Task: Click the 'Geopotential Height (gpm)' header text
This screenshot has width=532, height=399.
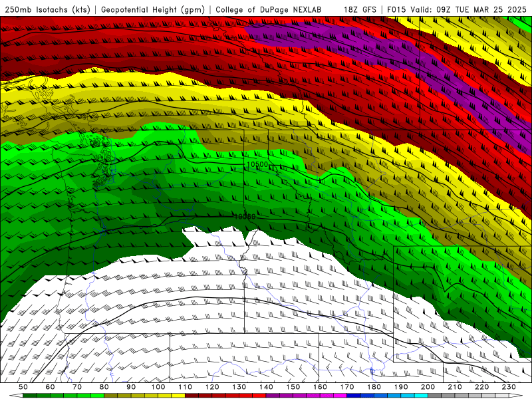Action: pyautogui.click(x=153, y=9)
